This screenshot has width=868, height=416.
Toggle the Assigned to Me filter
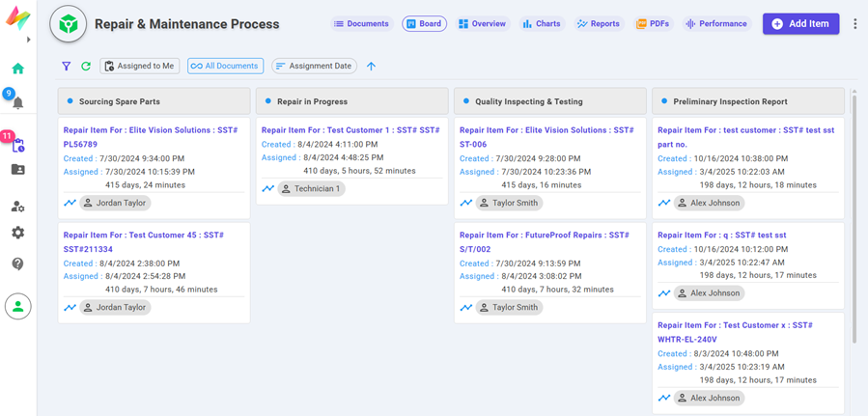pyautogui.click(x=140, y=67)
